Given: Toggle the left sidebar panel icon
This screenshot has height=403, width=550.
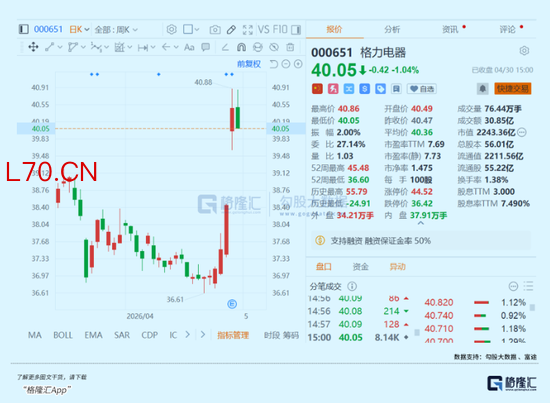Looking at the screenshot, I should 24,29.
